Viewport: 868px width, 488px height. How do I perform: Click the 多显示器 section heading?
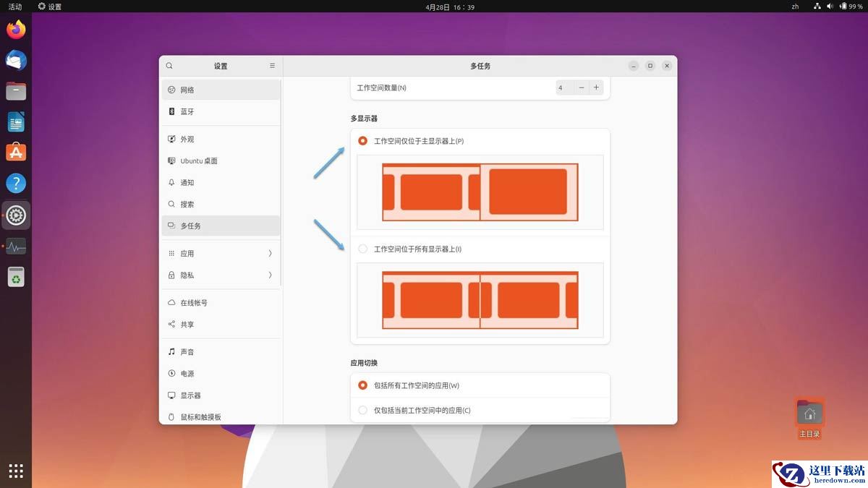[x=364, y=118]
